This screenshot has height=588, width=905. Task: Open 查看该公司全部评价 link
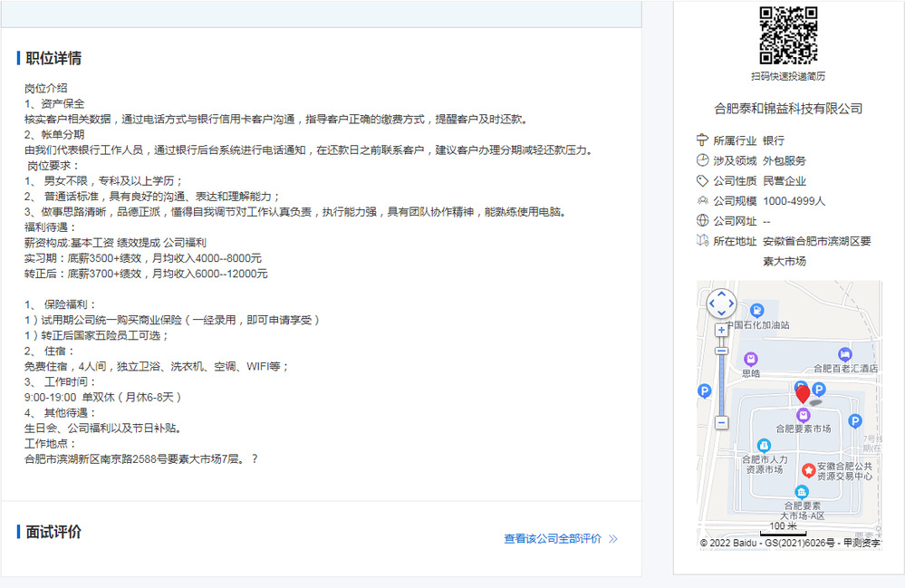coord(553,538)
